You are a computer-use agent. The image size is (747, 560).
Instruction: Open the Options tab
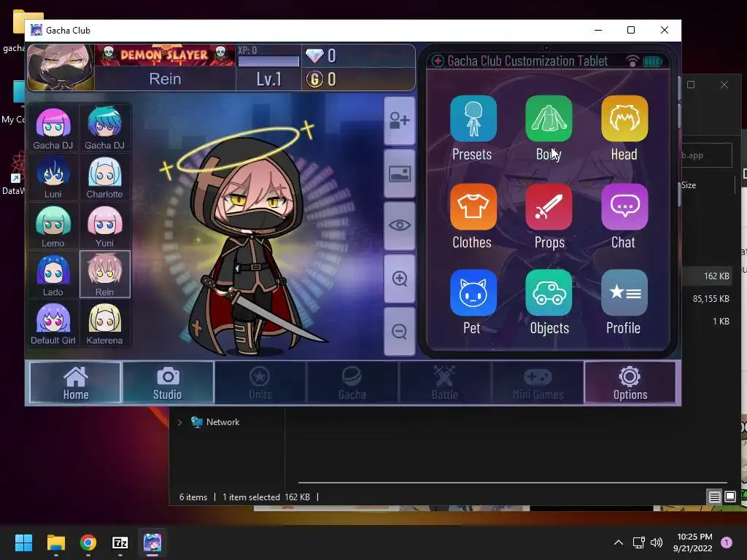630,382
